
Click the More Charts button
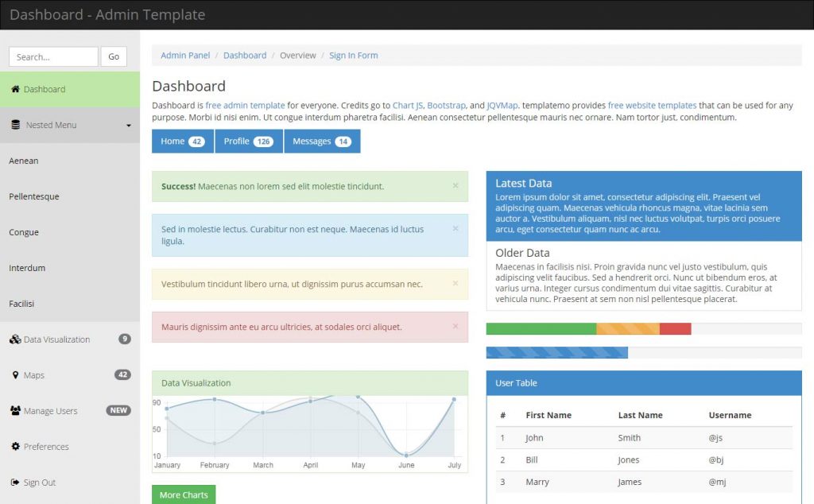click(183, 494)
